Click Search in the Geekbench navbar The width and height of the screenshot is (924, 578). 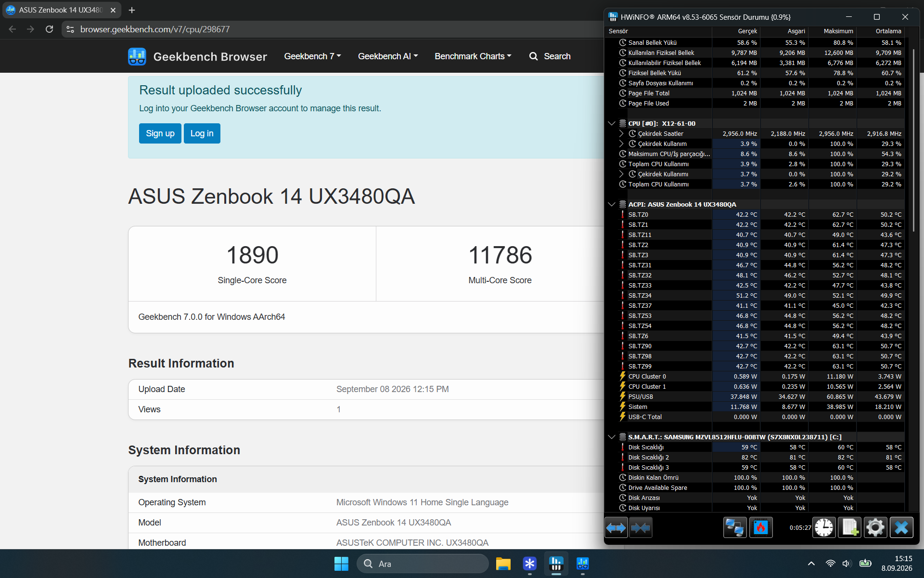click(550, 56)
